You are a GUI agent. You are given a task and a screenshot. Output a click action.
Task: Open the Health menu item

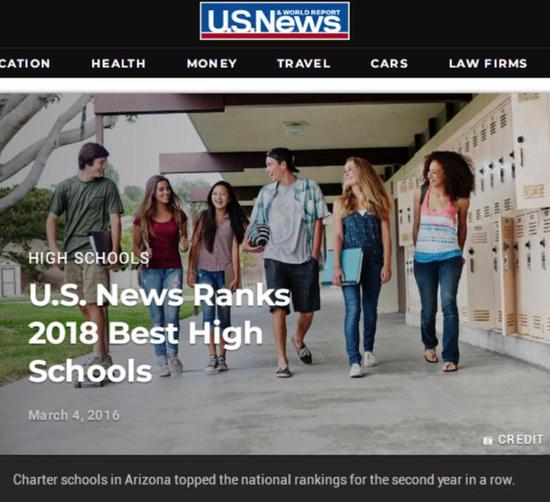coord(118,63)
